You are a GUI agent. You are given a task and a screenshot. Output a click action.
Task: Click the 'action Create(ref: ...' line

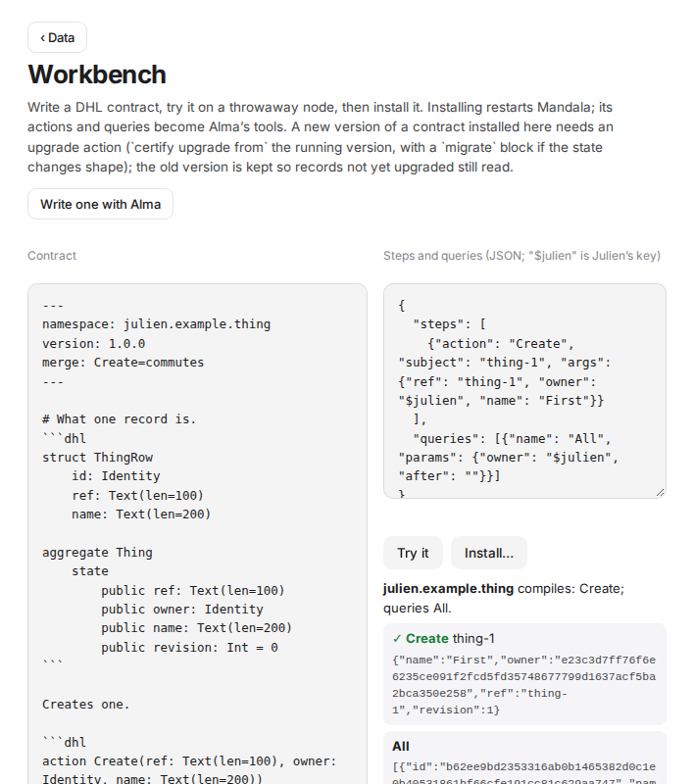[189, 761]
